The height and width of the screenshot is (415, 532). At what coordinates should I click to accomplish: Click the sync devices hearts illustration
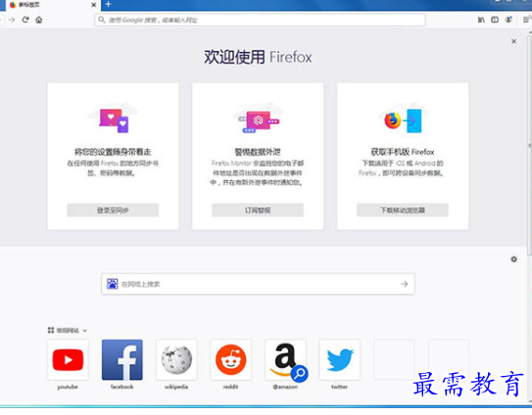[114, 120]
